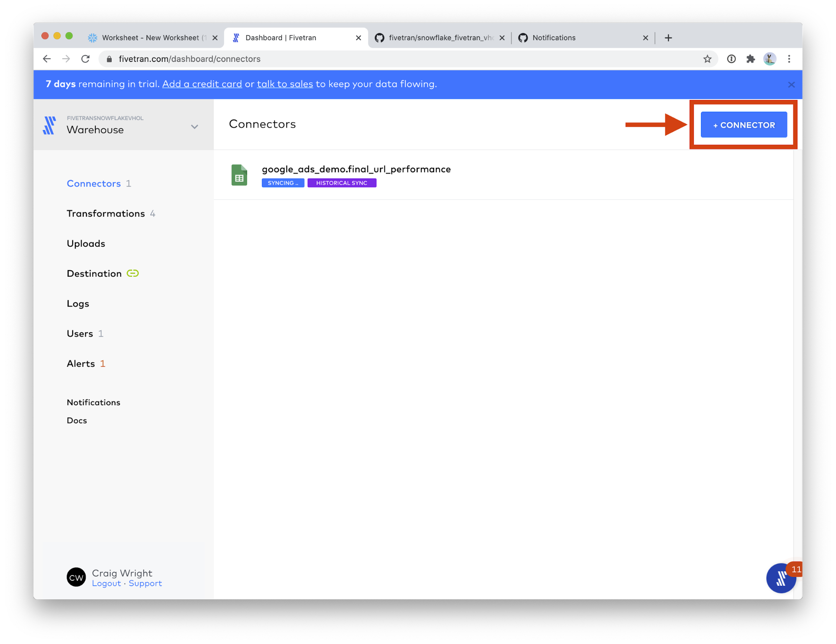The image size is (836, 644).
Task: Open the browser extensions puzzle icon
Action: pyautogui.click(x=751, y=59)
